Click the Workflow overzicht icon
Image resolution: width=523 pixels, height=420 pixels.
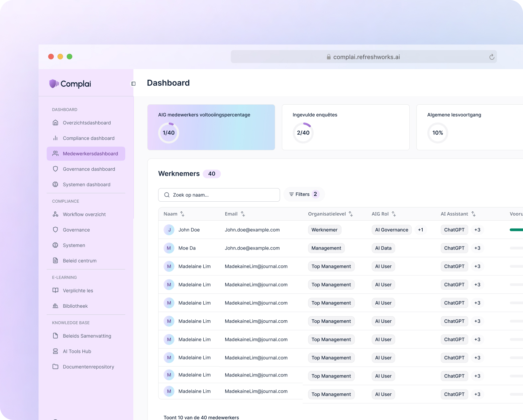coord(55,214)
